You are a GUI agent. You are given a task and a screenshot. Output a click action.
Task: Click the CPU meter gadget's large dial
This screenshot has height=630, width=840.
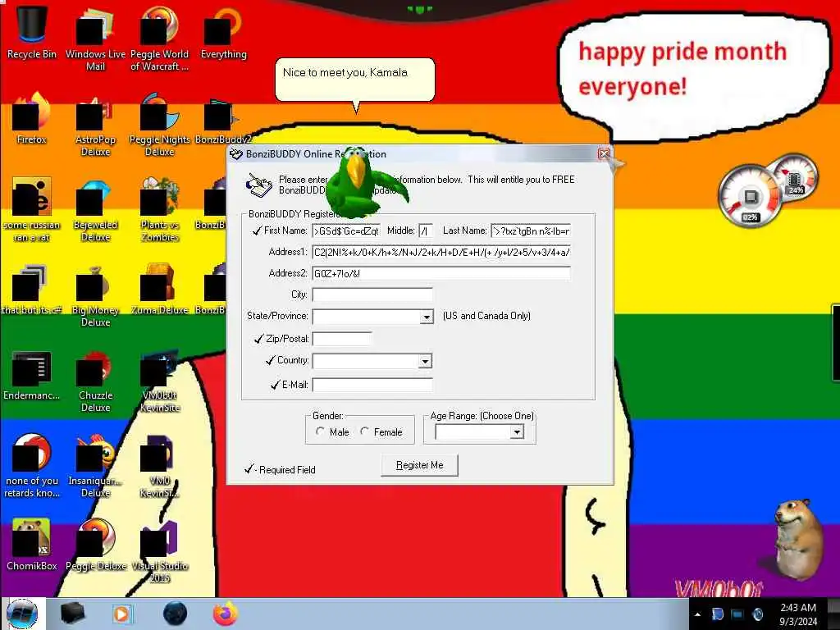750,196
